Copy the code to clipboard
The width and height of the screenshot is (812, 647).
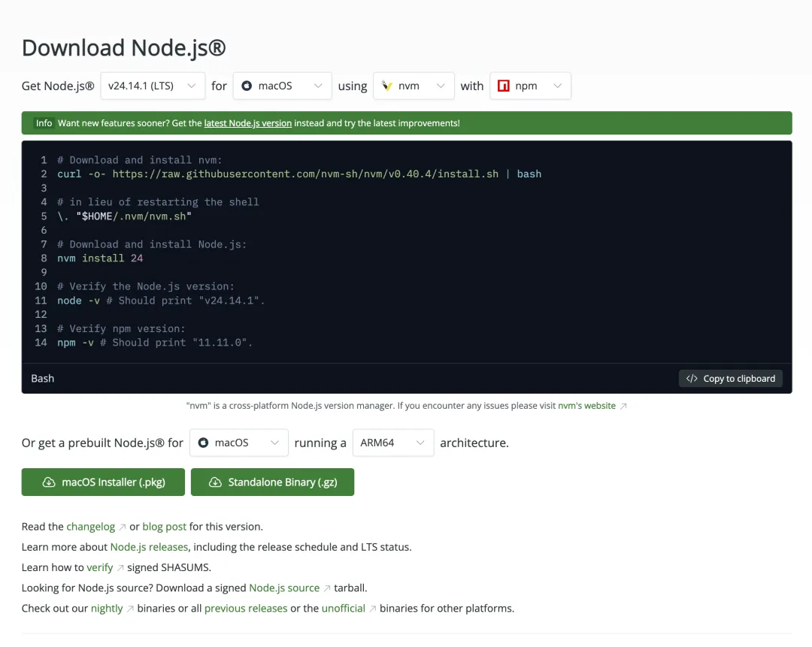[x=730, y=379]
